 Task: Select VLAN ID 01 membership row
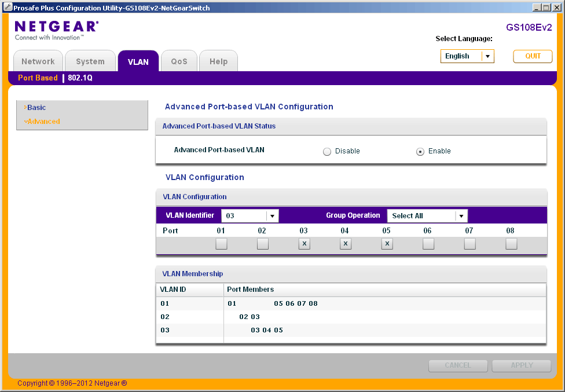(351, 303)
